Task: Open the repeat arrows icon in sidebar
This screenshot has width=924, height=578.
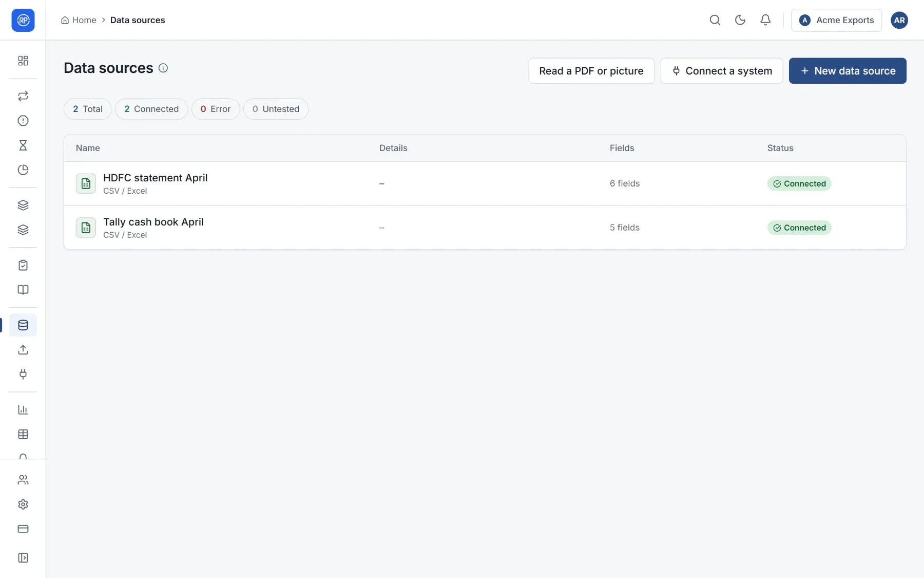Action: click(23, 96)
